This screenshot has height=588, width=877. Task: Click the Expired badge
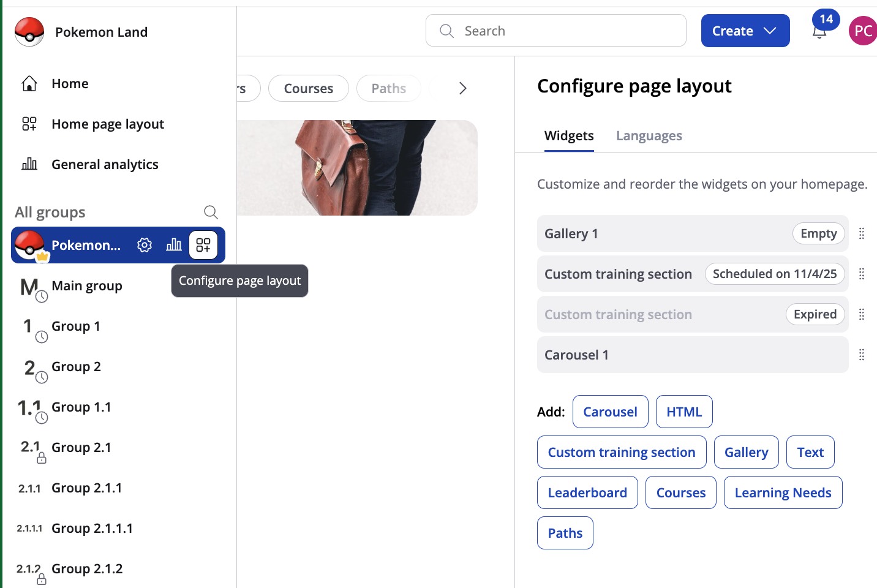pos(815,314)
